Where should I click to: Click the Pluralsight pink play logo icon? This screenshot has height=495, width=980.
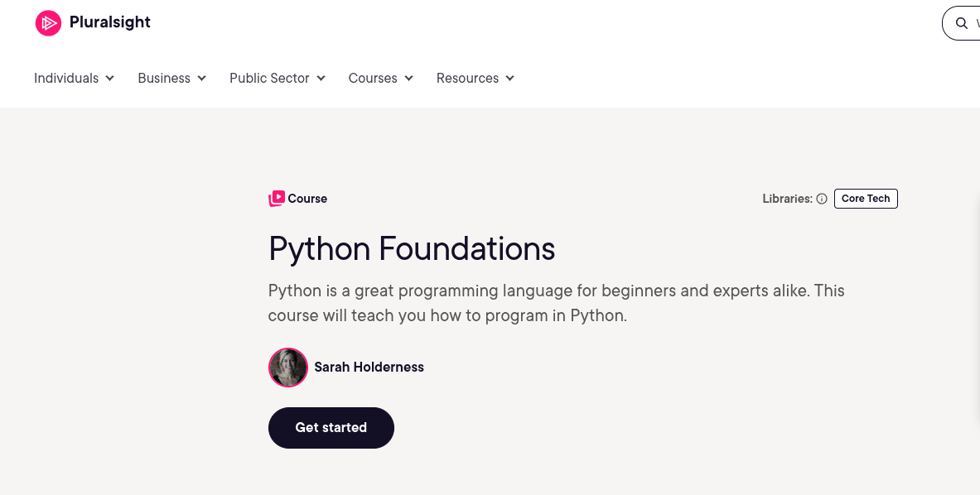pyautogui.click(x=48, y=23)
